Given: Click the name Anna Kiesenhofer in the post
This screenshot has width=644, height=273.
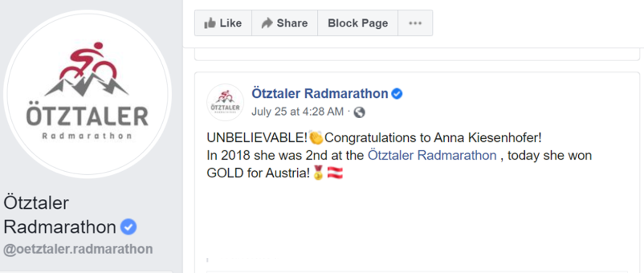Looking at the screenshot, I should tap(488, 138).
